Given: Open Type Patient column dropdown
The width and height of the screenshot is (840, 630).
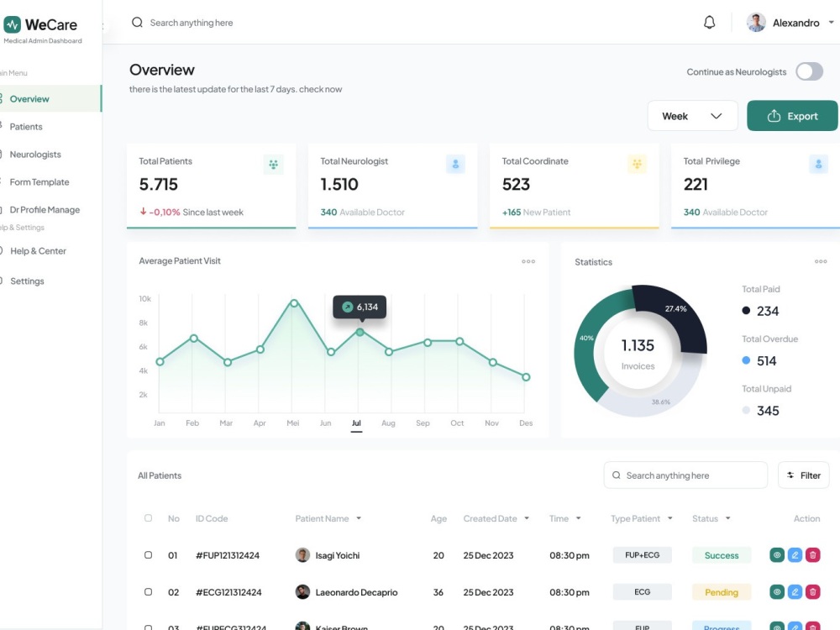Looking at the screenshot, I should click(x=669, y=518).
